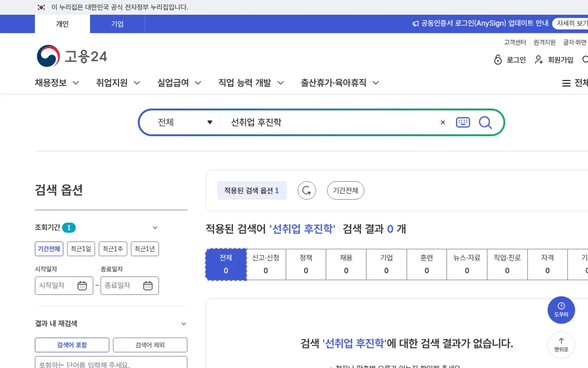Select the 뉴스·자료 results tab
The width and height of the screenshot is (588, 368).
tap(467, 264)
